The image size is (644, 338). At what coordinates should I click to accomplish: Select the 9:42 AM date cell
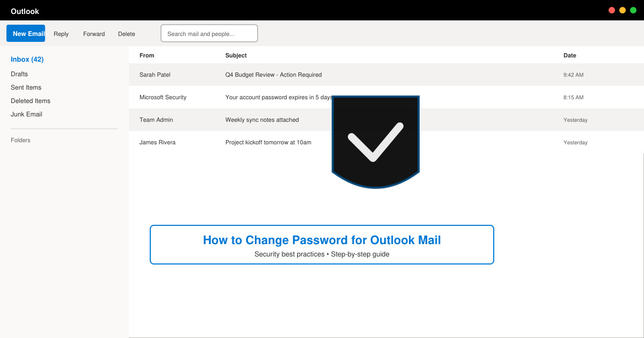click(574, 75)
